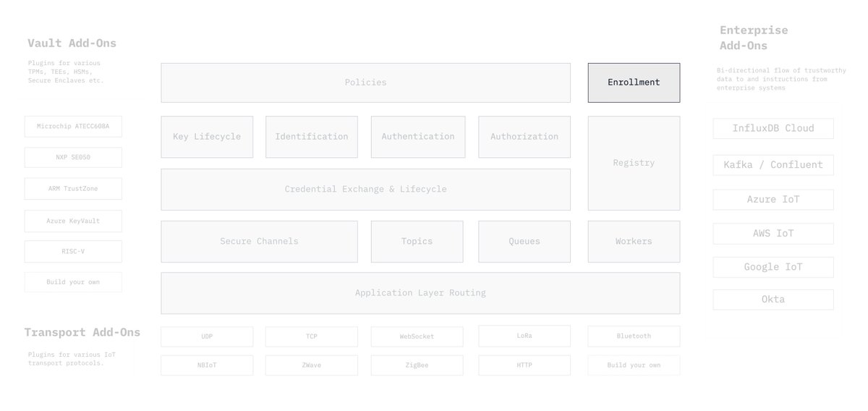868x411 pixels.
Task: Open Credential Exchange & Lifecycle block
Action: tap(365, 190)
